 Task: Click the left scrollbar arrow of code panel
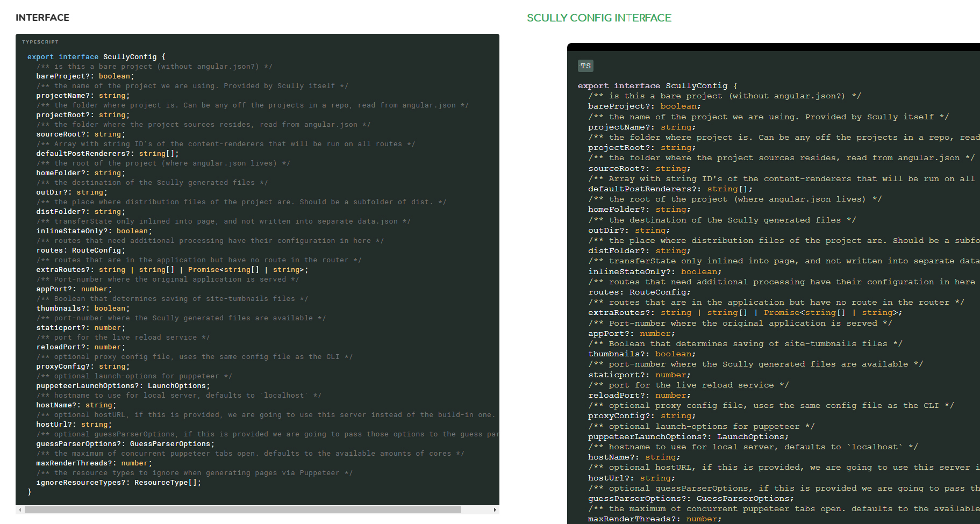[x=20, y=509]
